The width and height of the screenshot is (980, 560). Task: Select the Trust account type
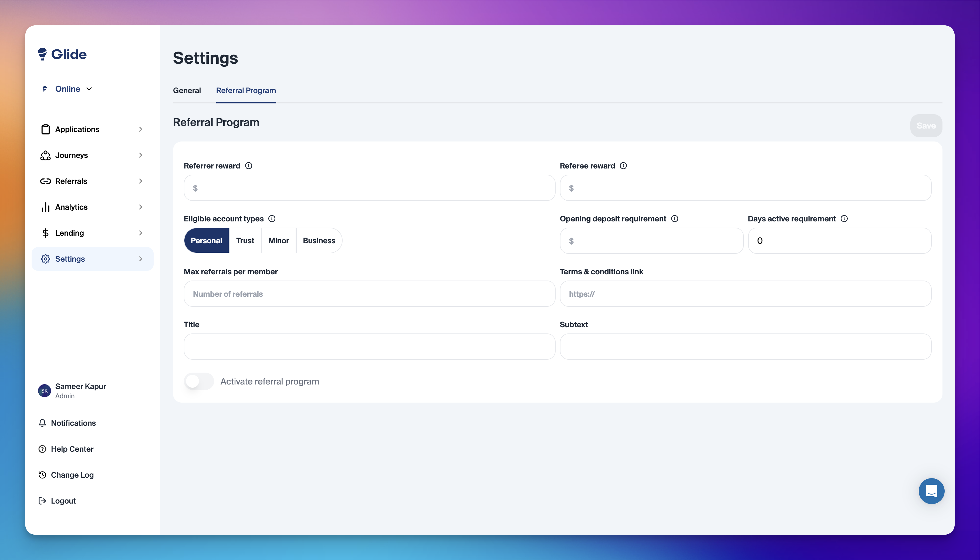(x=245, y=241)
